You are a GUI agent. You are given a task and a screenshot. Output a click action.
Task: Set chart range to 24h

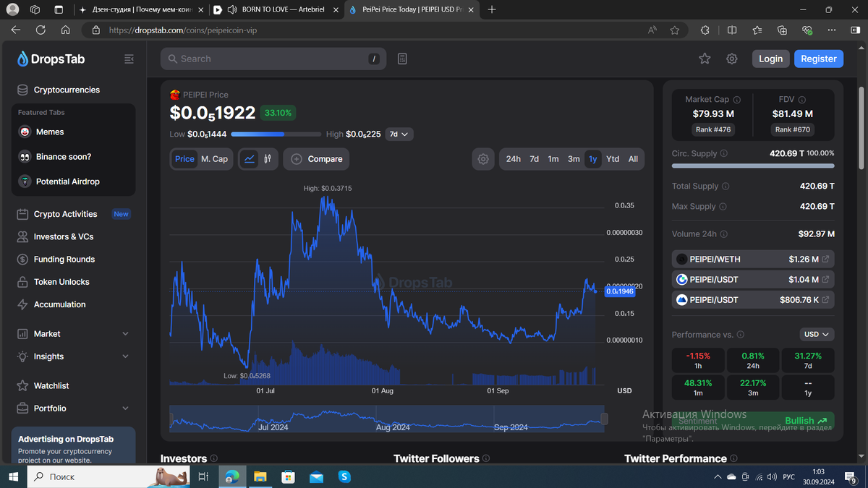514,159
